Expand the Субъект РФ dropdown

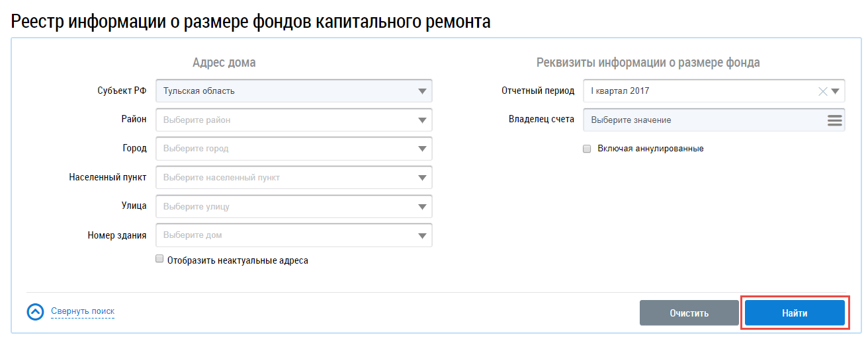click(422, 91)
